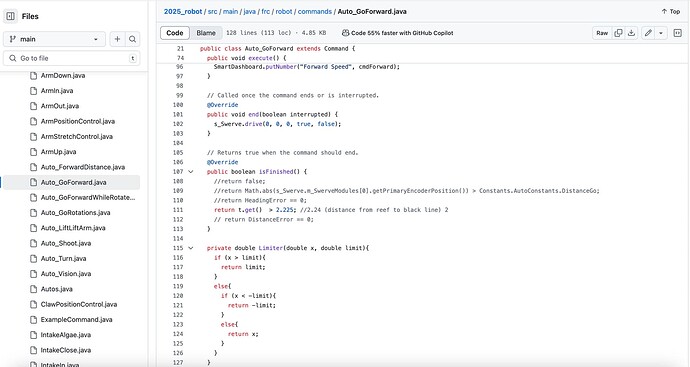Go to java breadcrumb link
This screenshot has width=690, height=367.
click(x=250, y=11)
